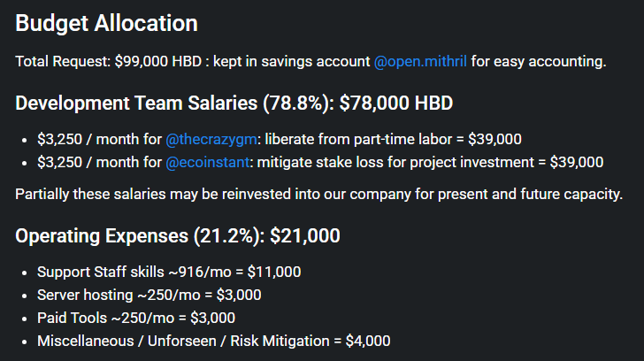Select the Support Staff skills bullet item

click(x=169, y=272)
